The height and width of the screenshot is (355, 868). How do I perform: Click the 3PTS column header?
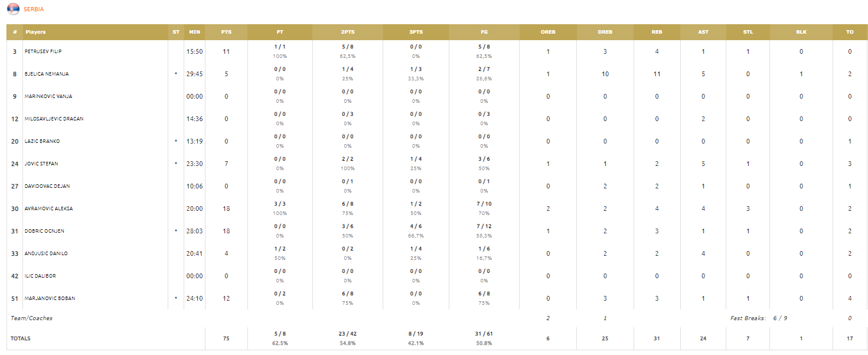click(x=416, y=32)
